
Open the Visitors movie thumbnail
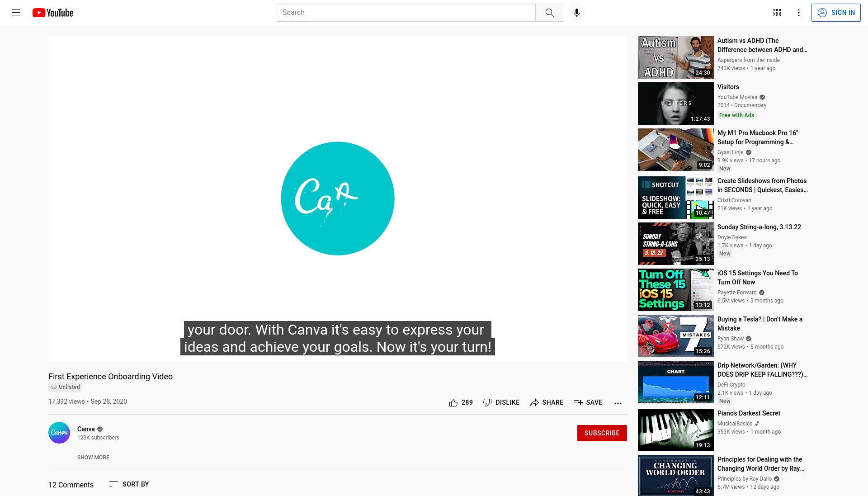(x=675, y=104)
